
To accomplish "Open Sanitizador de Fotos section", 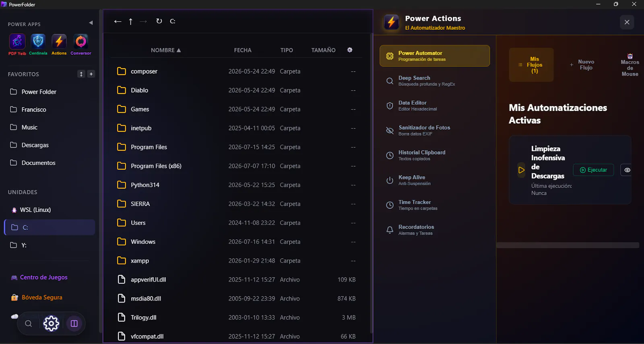I will tap(435, 130).
